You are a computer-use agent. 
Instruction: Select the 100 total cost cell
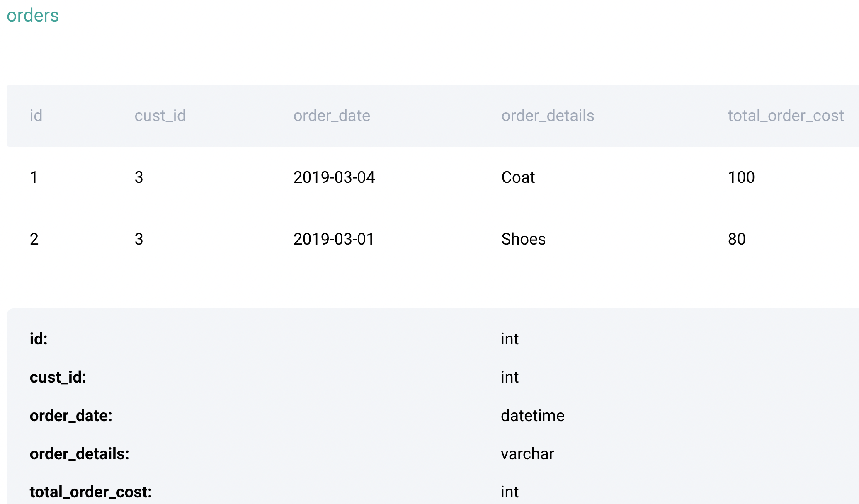741,177
